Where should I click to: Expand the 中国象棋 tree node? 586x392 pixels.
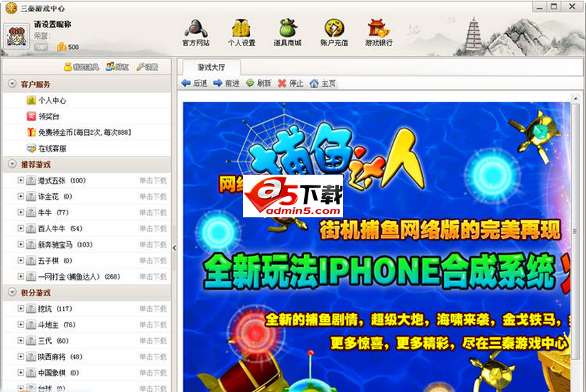click(x=21, y=373)
